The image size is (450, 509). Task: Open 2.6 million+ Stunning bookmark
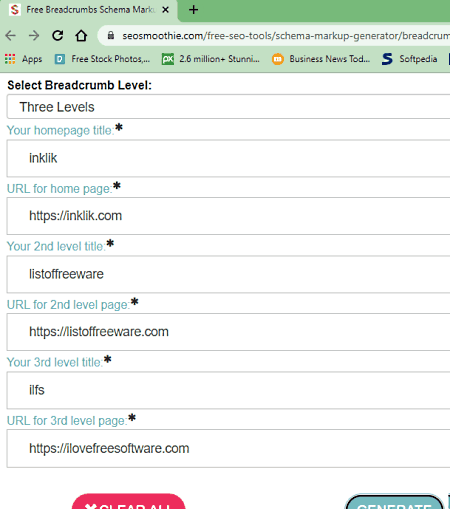211,59
